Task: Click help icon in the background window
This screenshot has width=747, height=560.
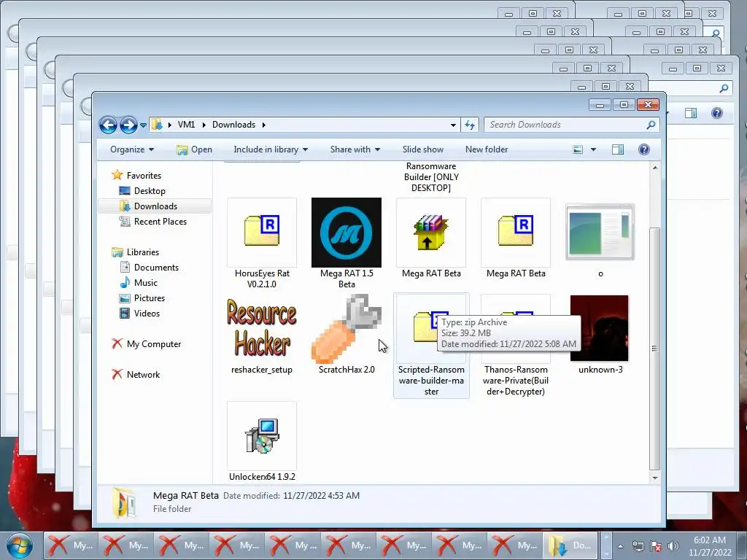Action: 717,113
